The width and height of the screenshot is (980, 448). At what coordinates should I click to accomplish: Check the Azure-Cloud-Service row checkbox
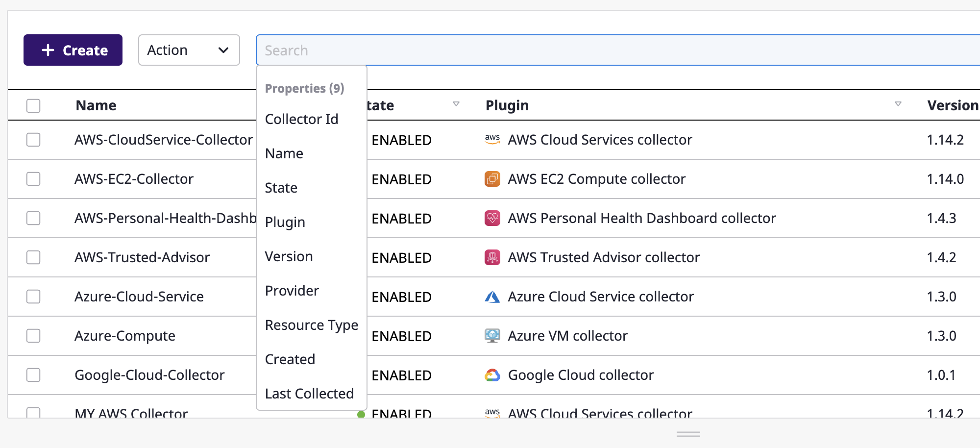click(x=33, y=297)
